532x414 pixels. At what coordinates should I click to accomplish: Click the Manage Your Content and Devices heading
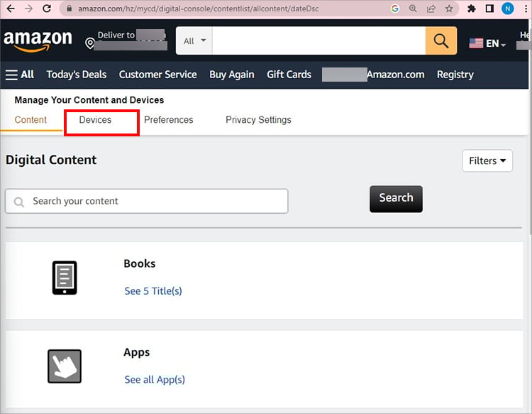89,100
